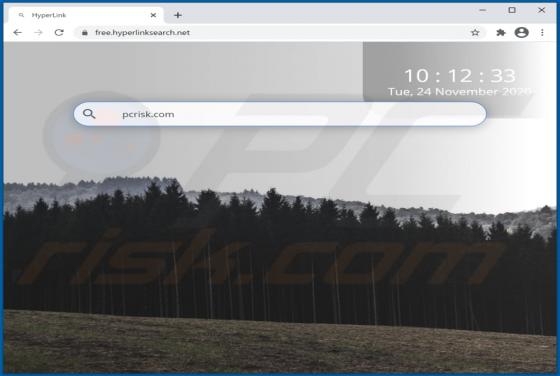Click the 10:12:33 clock display
The width and height of the screenshot is (560, 376).
(460, 76)
